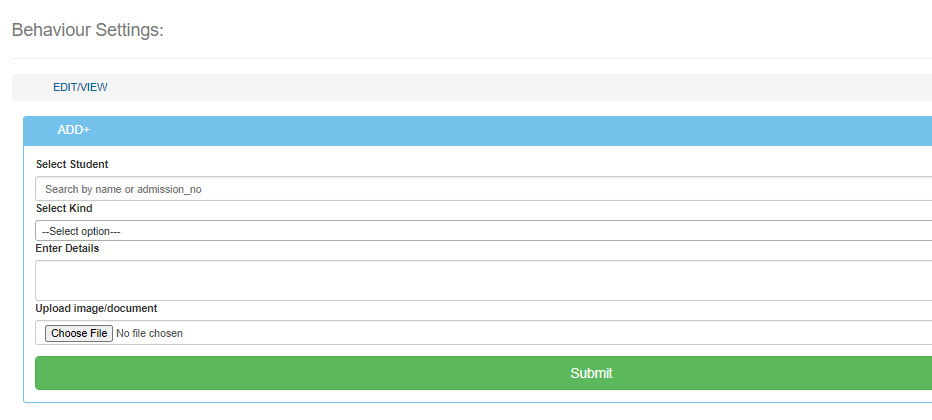Open the EDIT/VIEW tab
Image resolution: width=932 pixels, height=420 pixels.
click(x=80, y=87)
